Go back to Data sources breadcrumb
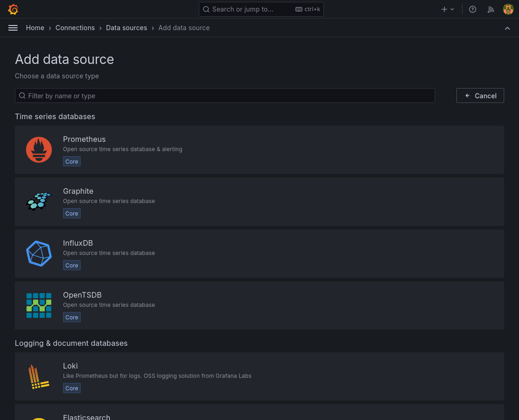Screen dimensions: 519x420 pos(127,28)
